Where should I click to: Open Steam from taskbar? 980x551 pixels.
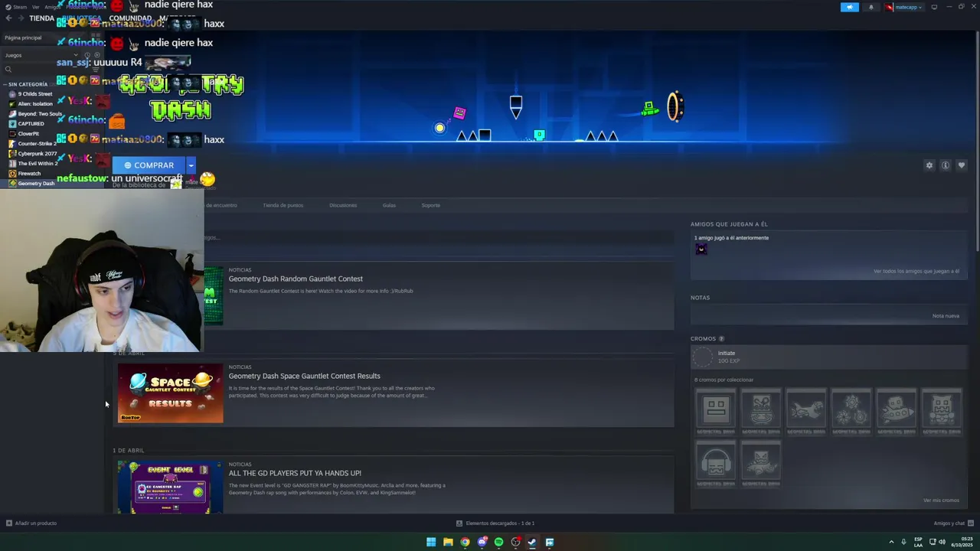pyautogui.click(x=532, y=543)
